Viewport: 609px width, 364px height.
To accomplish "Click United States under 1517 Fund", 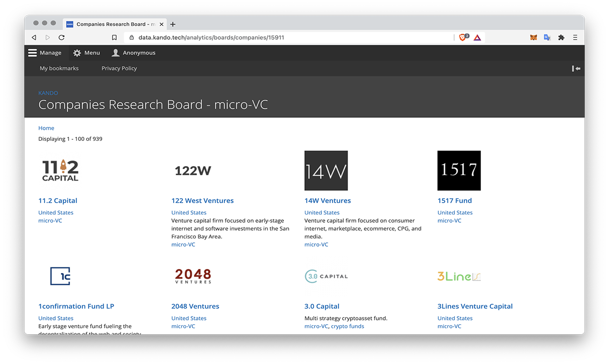I will (x=455, y=213).
